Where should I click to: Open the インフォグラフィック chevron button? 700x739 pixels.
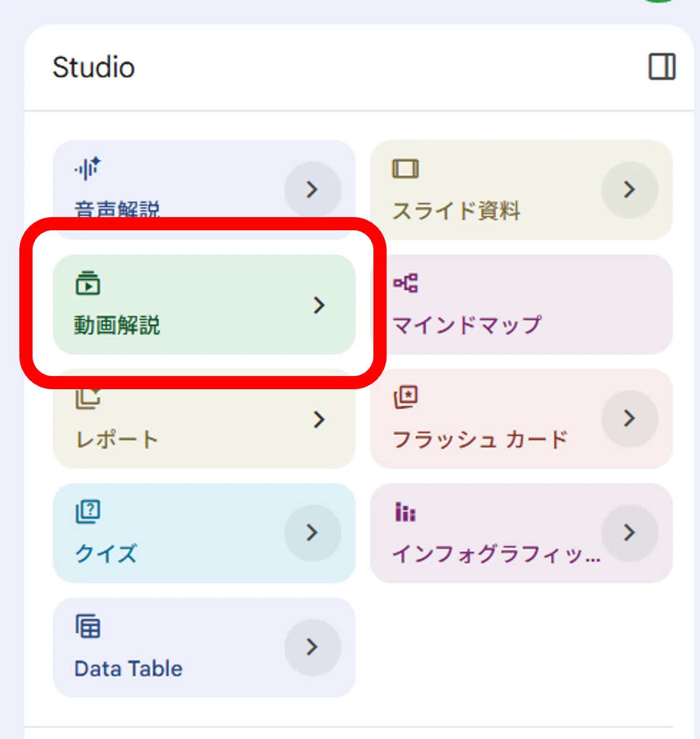[630, 533]
